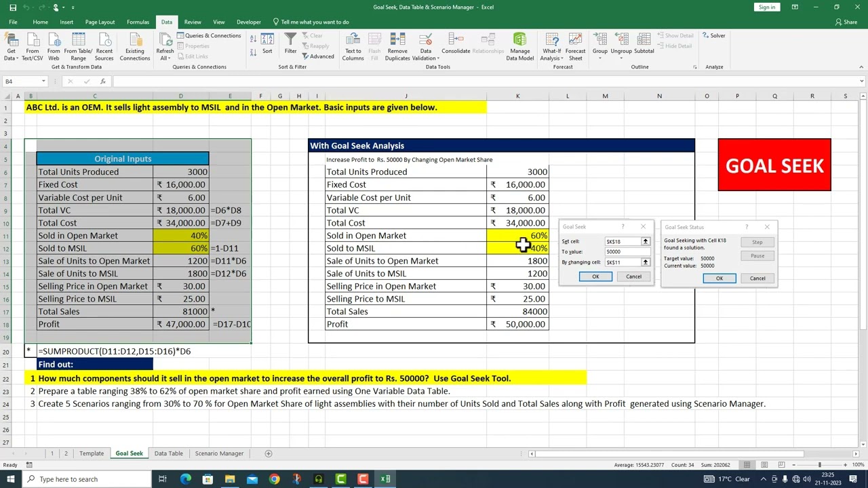Click the Set cell input field

point(623,241)
